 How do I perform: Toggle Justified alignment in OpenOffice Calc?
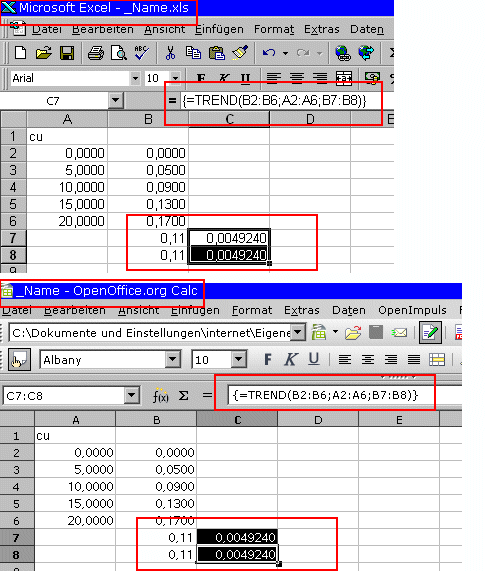414,360
